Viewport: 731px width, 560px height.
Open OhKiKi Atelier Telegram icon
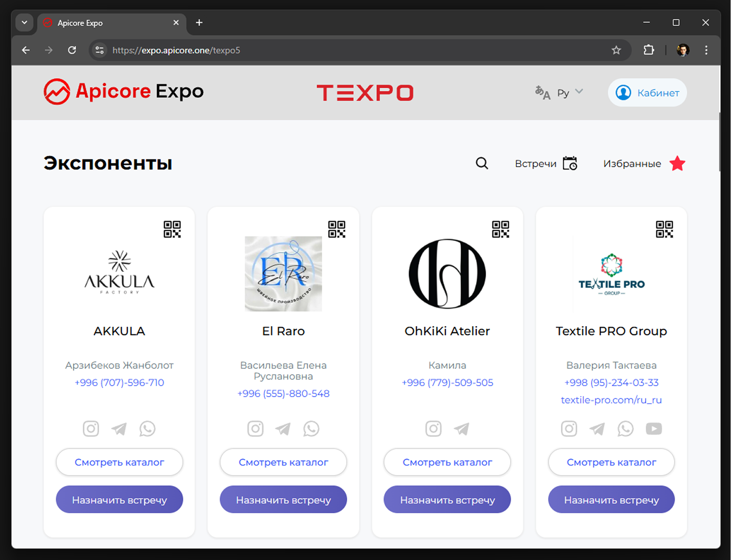pyautogui.click(x=461, y=429)
